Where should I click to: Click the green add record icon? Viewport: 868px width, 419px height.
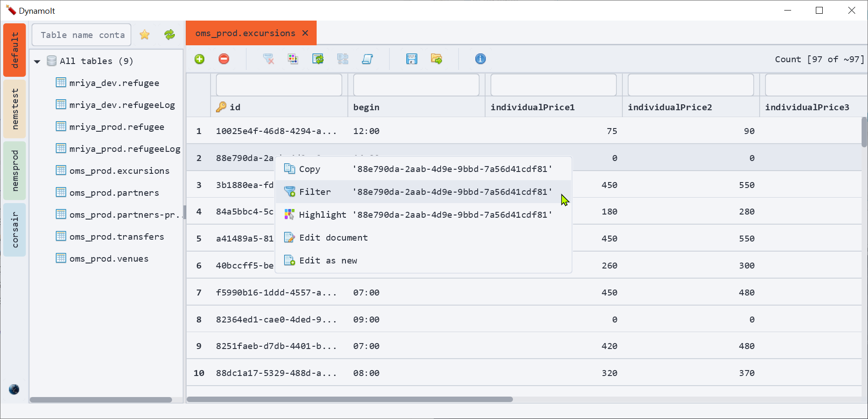coord(199,59)
